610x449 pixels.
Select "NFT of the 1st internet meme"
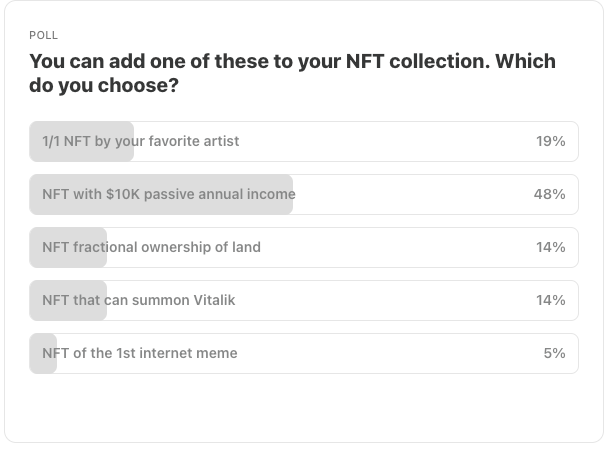304,353
